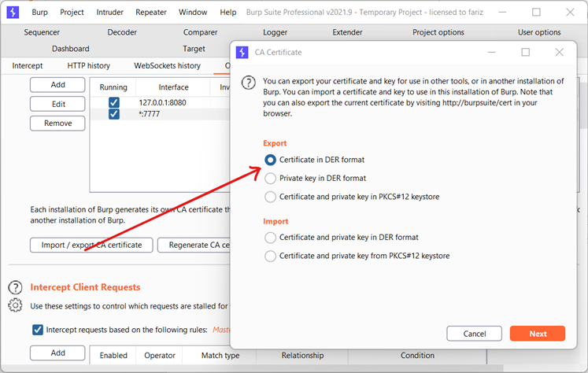Toggle Running checkbox for *:7777 listener

114,114
